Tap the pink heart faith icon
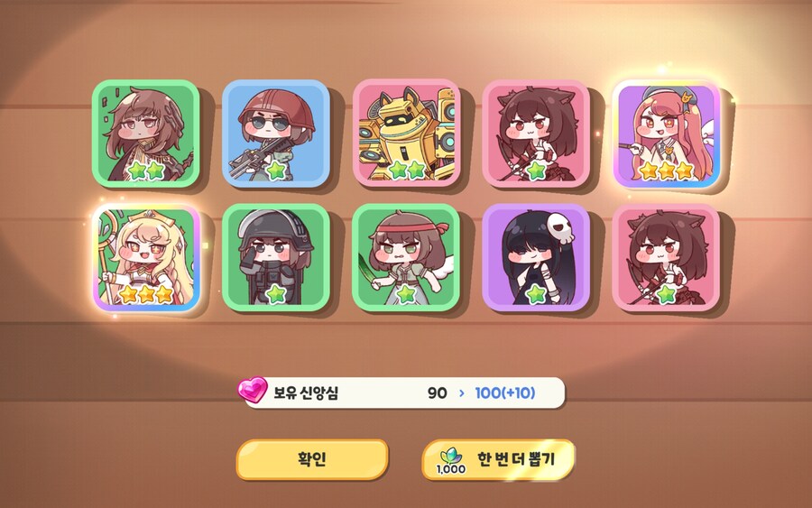The height and width of the screenshot is (508, 812). coord(253,390)
